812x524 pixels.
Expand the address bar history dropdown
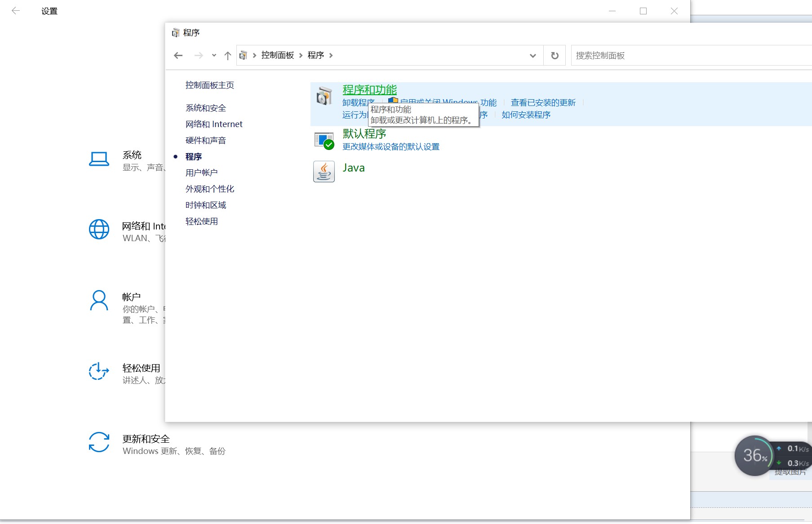533,56
